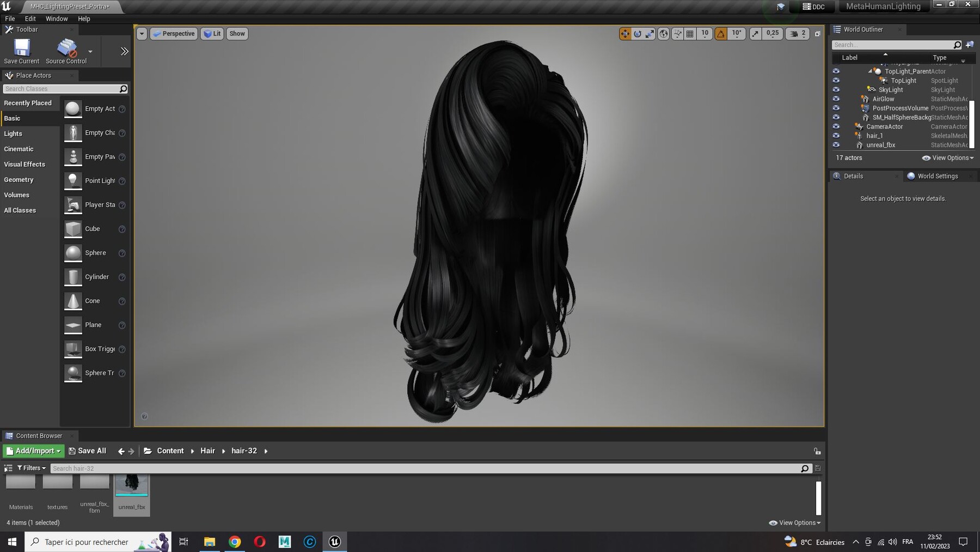Toggle visibility of TopLight_Parent actor
This screenshot has width=980, height=552.
[x=836, y=71]
